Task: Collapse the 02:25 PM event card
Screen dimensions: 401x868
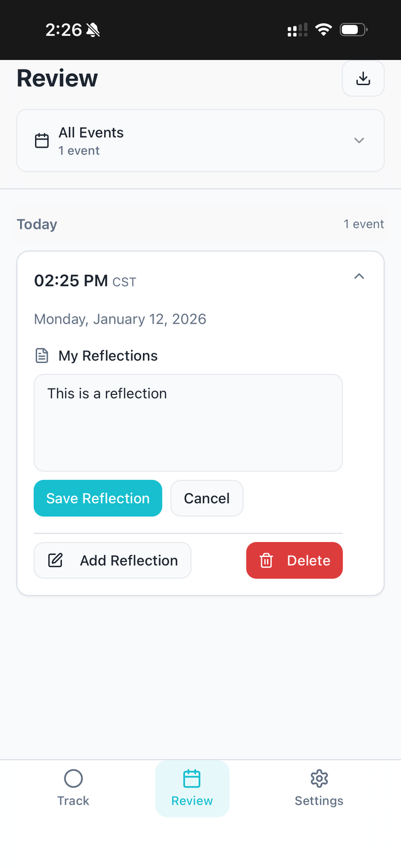Action: [x=359, y=275]
